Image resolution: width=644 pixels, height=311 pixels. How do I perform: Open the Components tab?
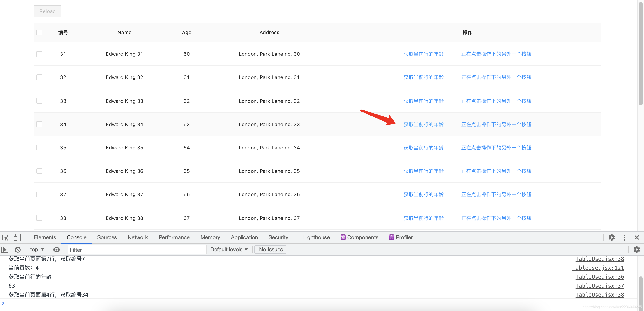(x=359, y=237)
